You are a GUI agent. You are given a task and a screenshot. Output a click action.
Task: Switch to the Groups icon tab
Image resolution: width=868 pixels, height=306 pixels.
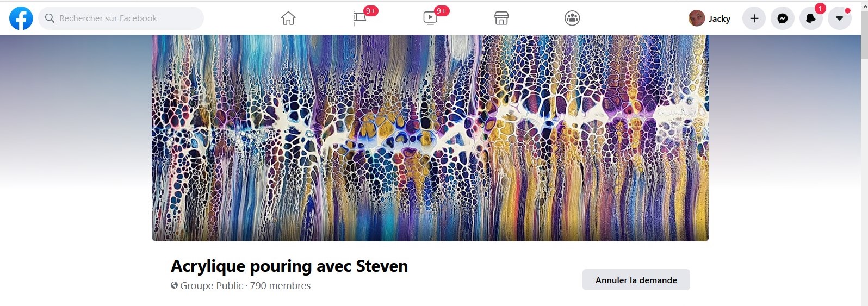click(x=572, y=18)
